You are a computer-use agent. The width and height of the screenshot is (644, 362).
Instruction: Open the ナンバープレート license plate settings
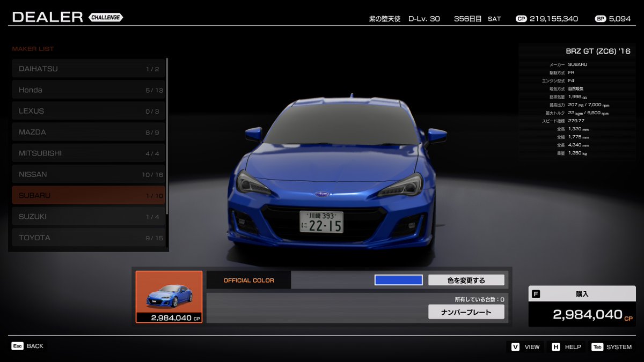point(466,312)
